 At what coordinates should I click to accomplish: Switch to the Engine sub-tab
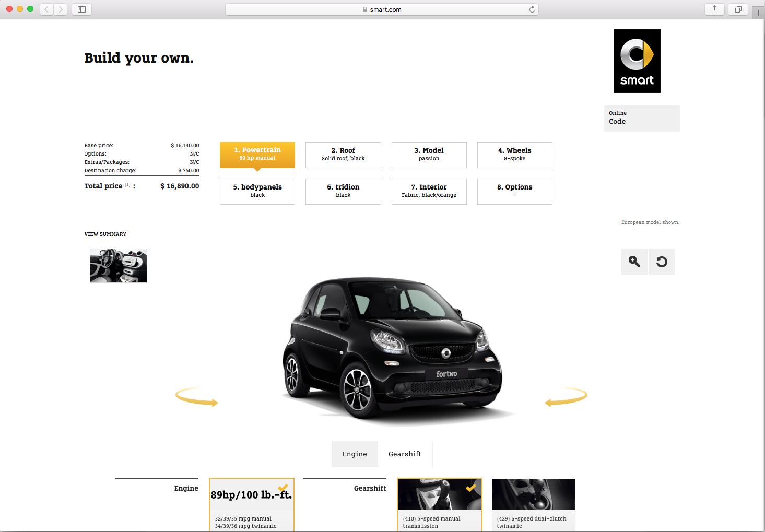(x=355, y=454)
